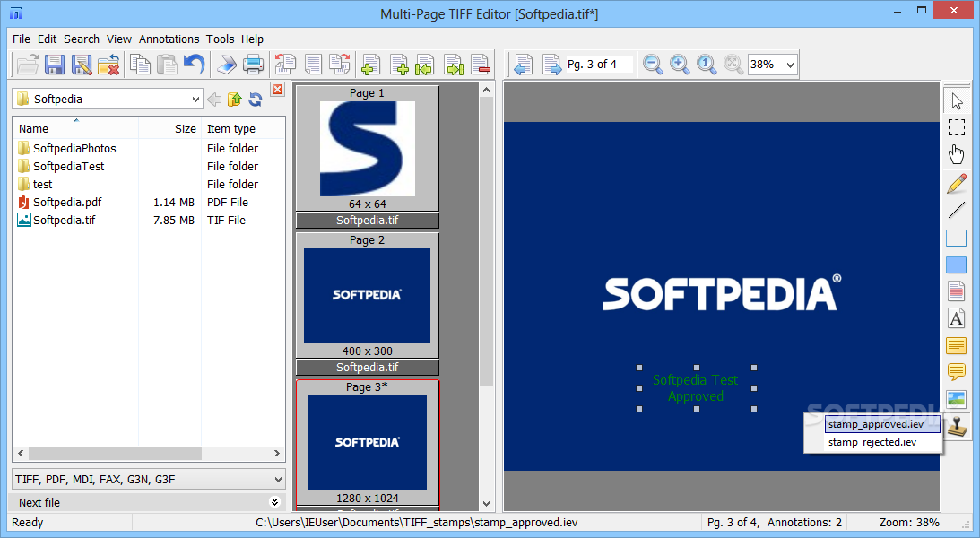Click the Rotate page left icon

[x=286, y=65]
